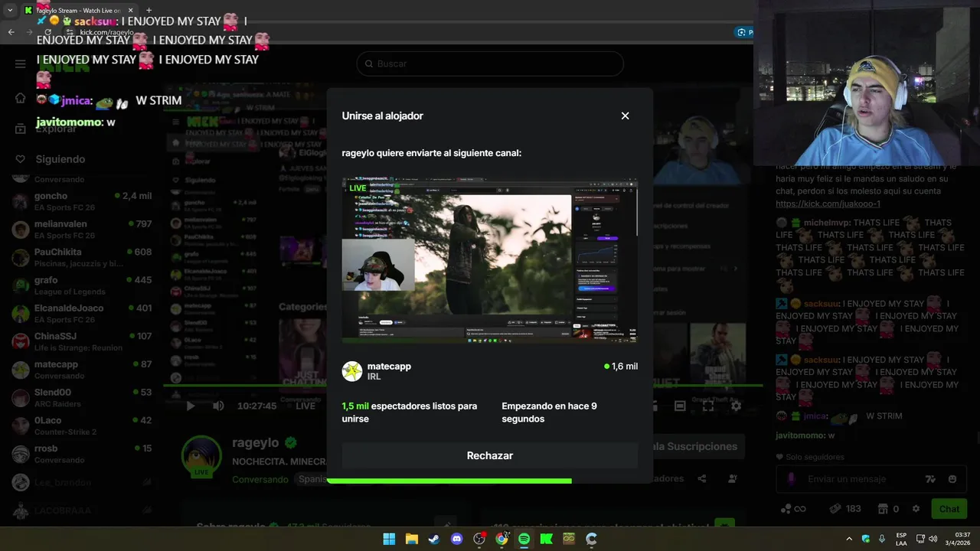Screen dimensions: 980x551
Task: Open a new browser tab
Action: click(x=149, y=11)
